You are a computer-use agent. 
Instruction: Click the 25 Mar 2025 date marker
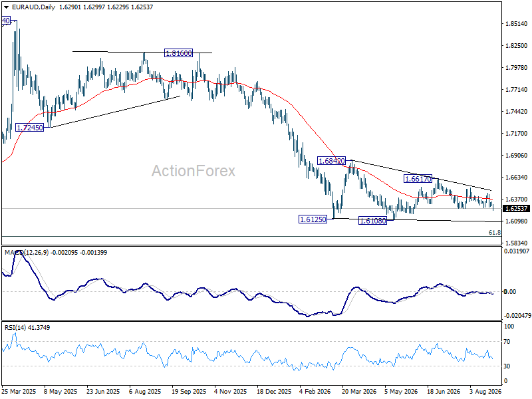pos(19,392)
